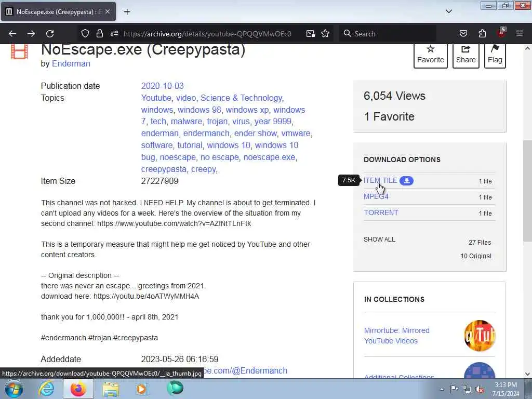Bookmark this page with the star icon
Image resolution: width=532 pixels, height=399 pixels.
[x=325, y=34]
